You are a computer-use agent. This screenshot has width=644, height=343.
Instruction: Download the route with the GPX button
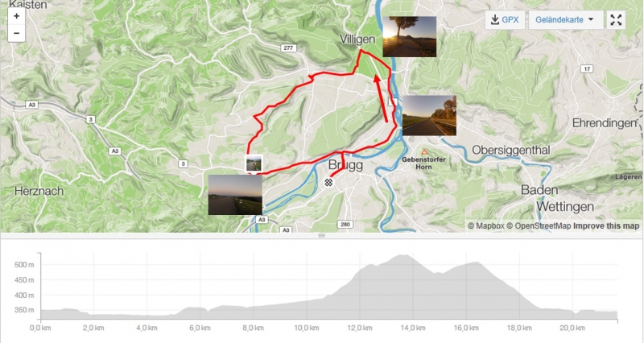(506, 19)
